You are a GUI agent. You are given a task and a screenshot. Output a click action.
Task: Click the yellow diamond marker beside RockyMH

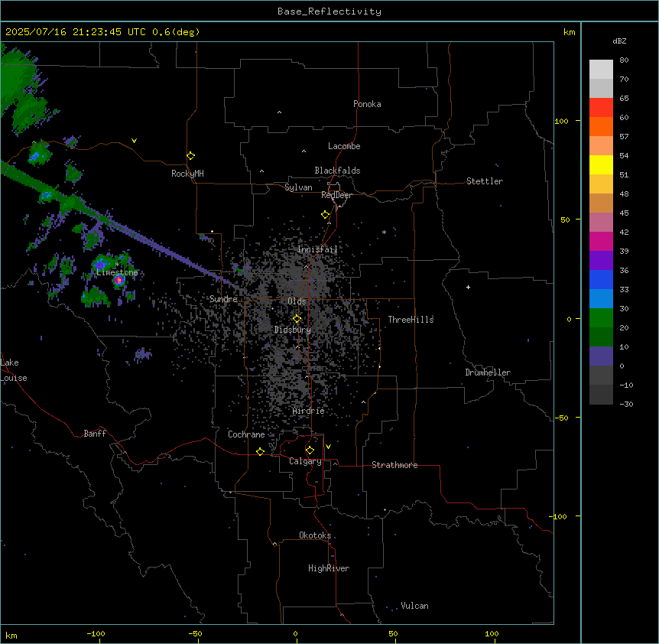click(x=191, y=156)
